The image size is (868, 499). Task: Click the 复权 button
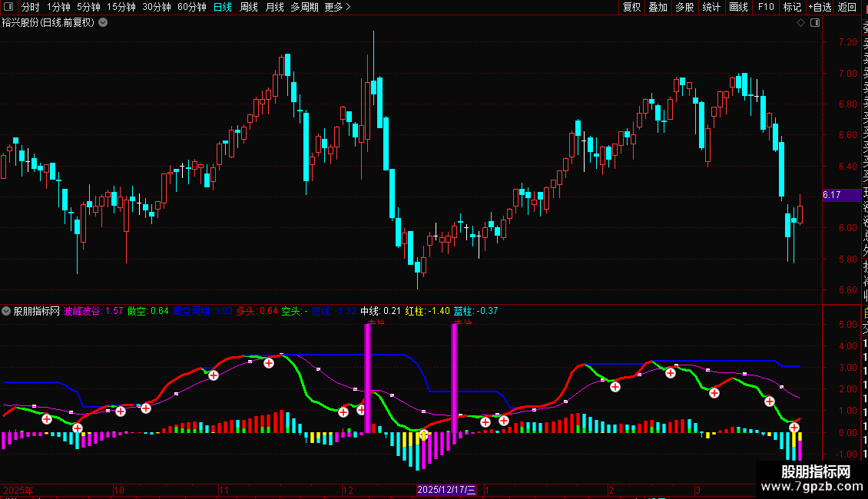(631, 7)
